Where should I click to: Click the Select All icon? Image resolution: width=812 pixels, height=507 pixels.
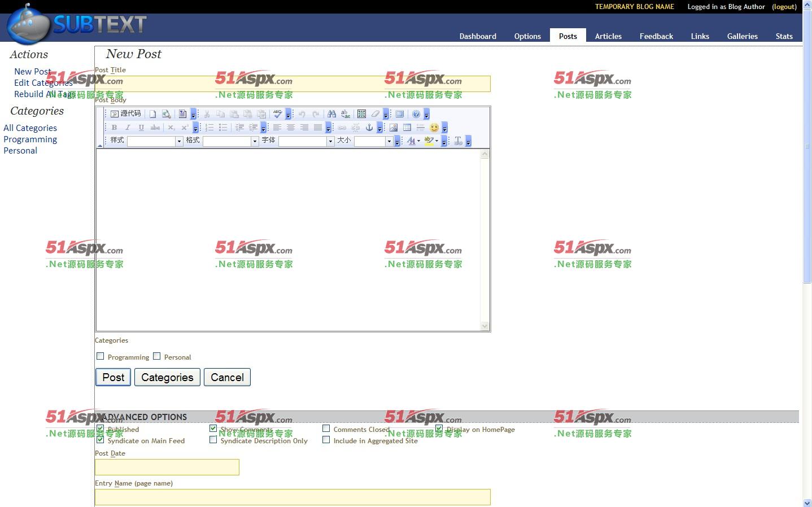tap(362, 114)
